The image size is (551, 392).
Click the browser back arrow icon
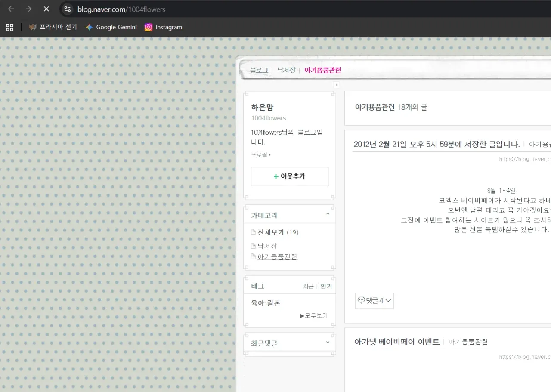click(10, 9)
